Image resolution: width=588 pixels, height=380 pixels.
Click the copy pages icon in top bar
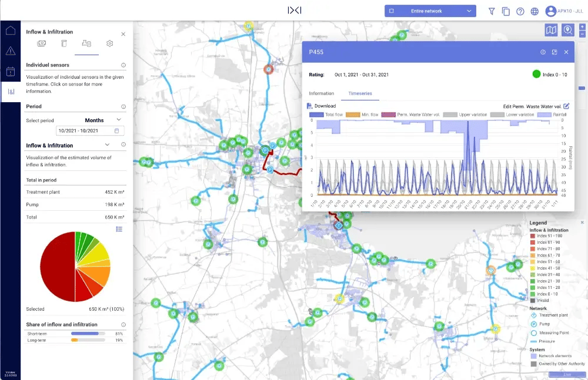506,11
